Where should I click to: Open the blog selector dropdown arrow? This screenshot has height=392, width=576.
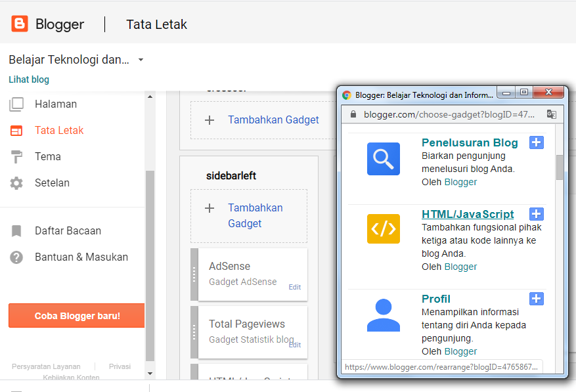pyautogui.click(x=141, y=60)
